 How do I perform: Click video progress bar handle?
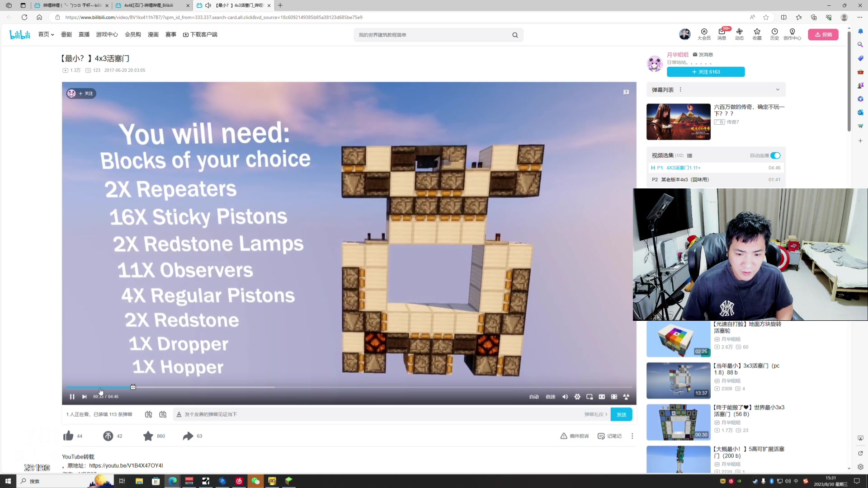(133, 387)
